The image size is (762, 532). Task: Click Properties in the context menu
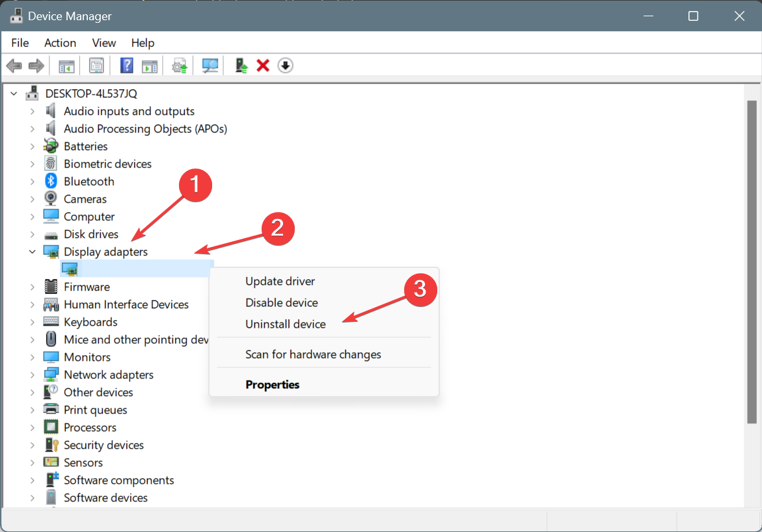tap(272, 384)
